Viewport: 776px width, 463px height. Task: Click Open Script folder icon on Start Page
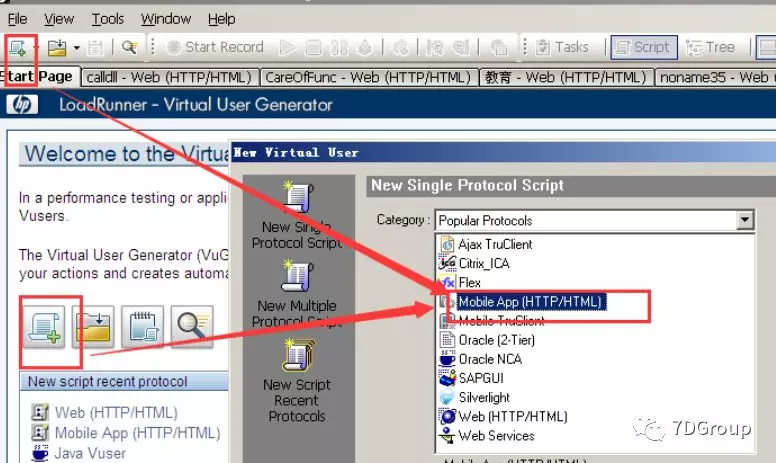tap(93, 327)
